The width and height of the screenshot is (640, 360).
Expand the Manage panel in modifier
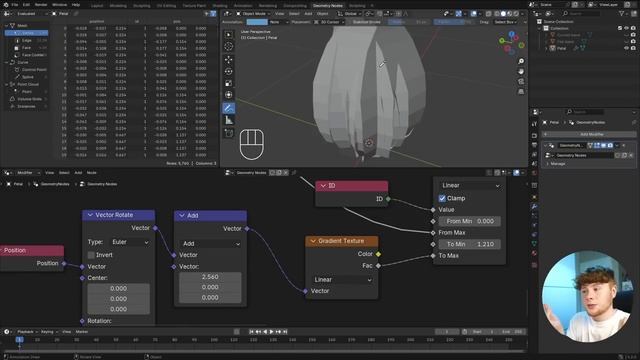(x=557, y=164)
